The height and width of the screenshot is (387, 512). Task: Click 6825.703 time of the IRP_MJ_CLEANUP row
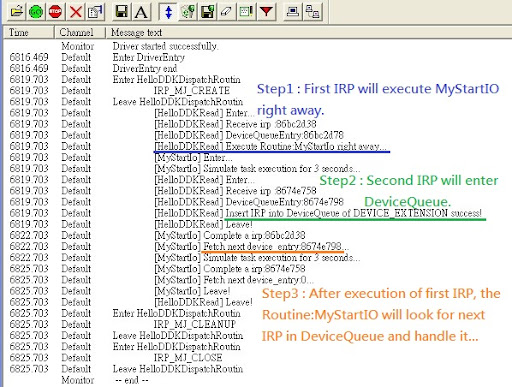(29, 324)
